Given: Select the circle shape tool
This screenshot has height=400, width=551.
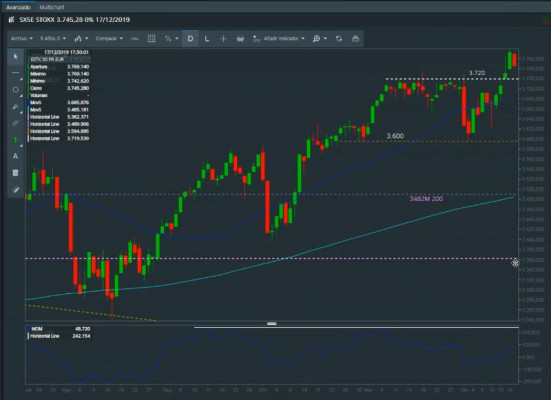Looking at the screenshot, I should (15, 90).
